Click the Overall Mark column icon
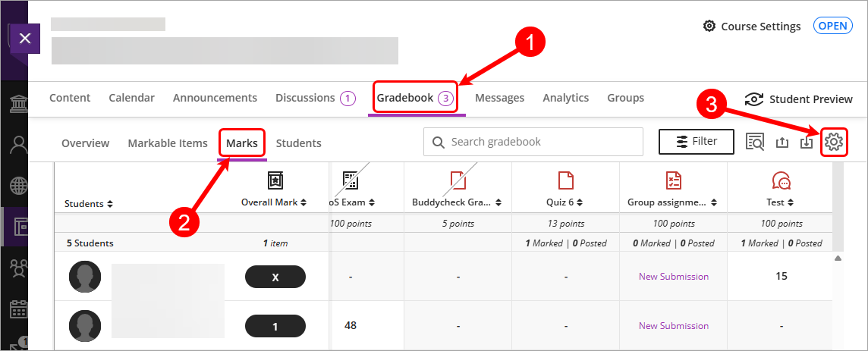The image size is (868, 351). tap(275, 180)
